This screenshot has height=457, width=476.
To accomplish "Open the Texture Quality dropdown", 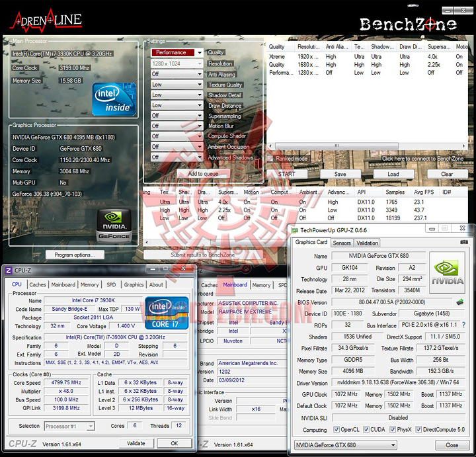I will [x=177, y=85].
